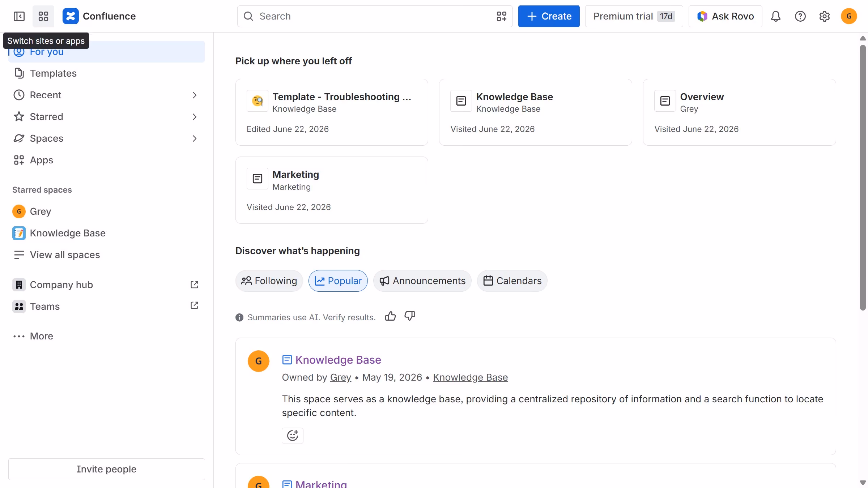Click the Overview card title
The width and height of the screenshot is (868, 488).
(x=702, y=97)
